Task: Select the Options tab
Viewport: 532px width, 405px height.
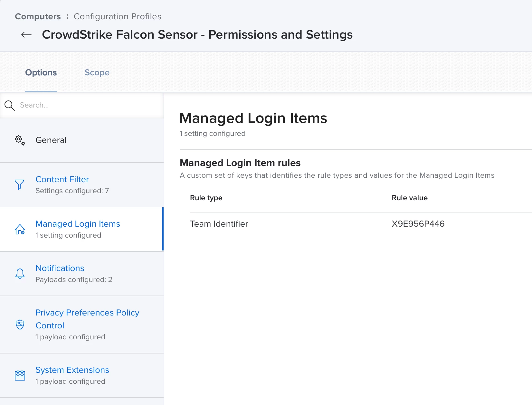Action: coord(41,73)
